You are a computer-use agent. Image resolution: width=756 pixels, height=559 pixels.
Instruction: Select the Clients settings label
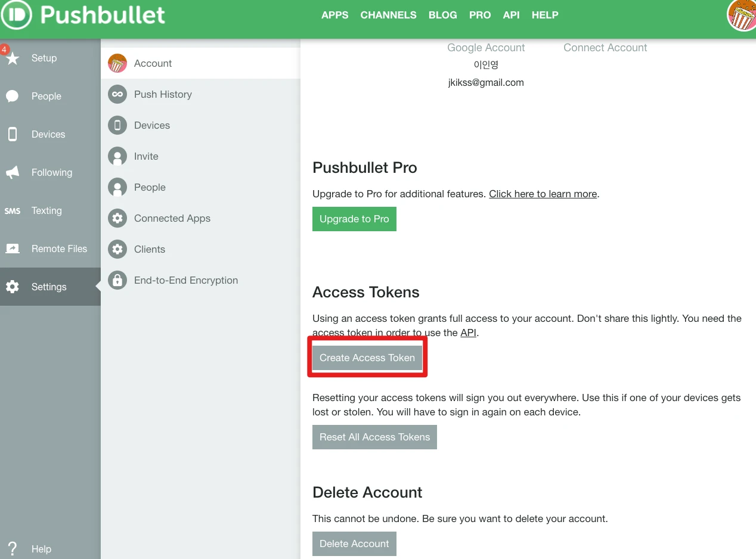(150, 249)
